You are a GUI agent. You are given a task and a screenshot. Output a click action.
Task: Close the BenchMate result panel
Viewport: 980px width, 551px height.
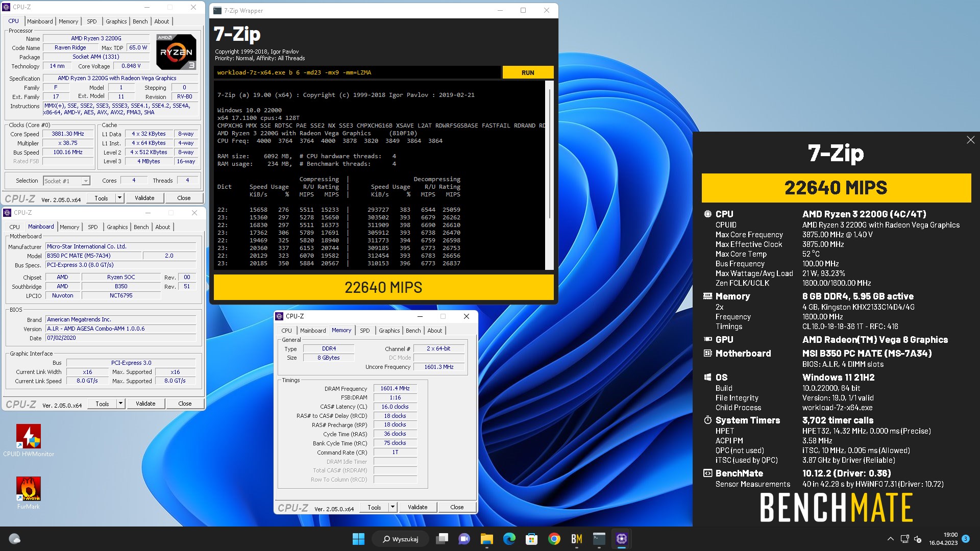(x=970, y=140)
